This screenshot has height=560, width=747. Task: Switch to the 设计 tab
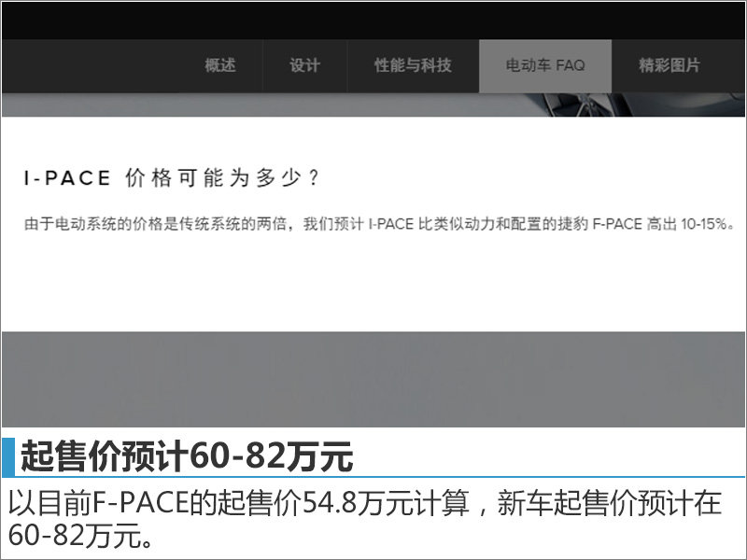coord(305,65)
